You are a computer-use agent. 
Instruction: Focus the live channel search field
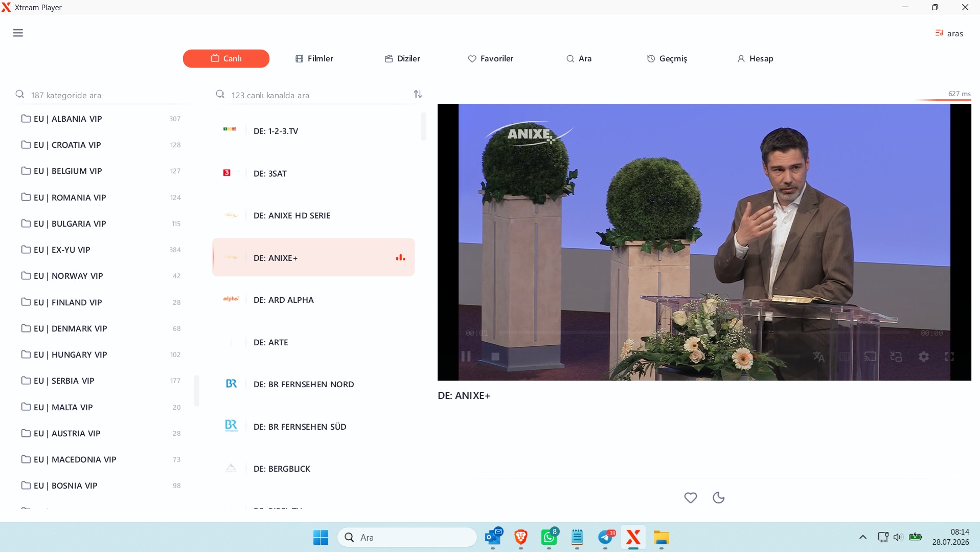(312, 95)
